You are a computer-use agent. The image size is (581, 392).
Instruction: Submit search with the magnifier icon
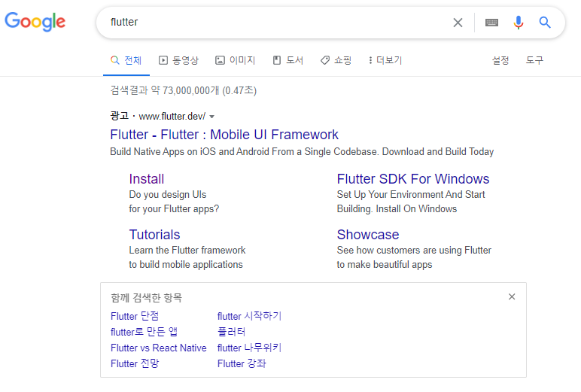point(545,23)
